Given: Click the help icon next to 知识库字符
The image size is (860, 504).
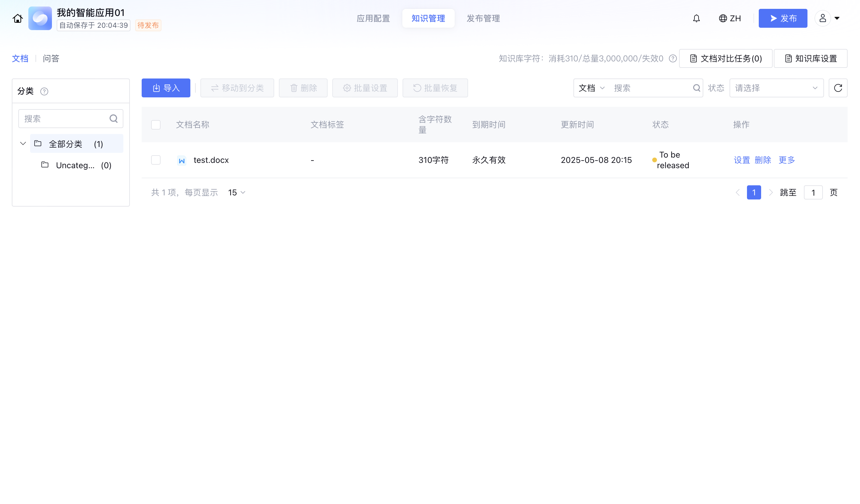Looking at the screenshot, I should pos(673,59).
